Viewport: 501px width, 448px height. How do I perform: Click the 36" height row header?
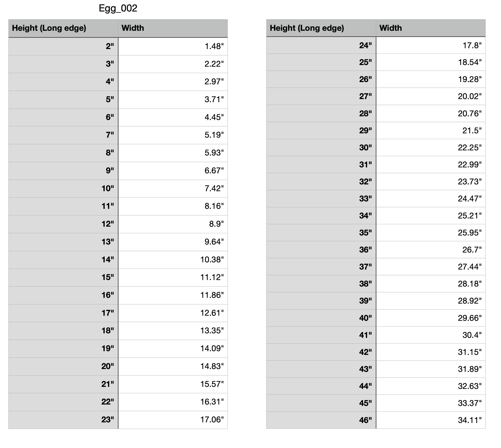coord(321,249)
